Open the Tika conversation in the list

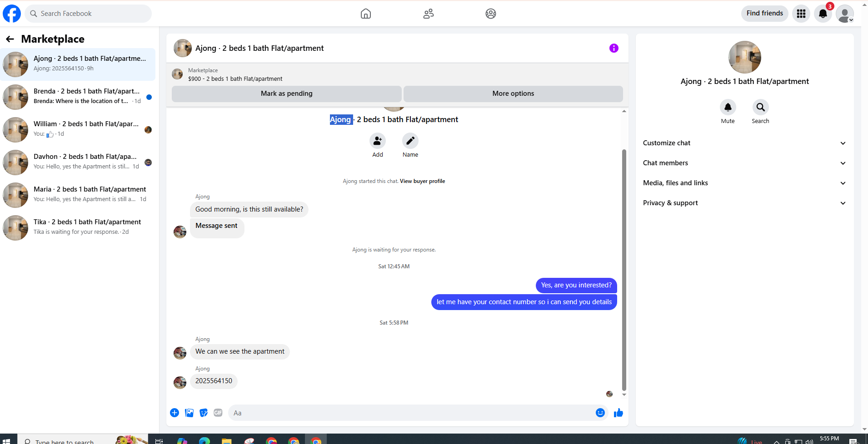pos(78,228)
